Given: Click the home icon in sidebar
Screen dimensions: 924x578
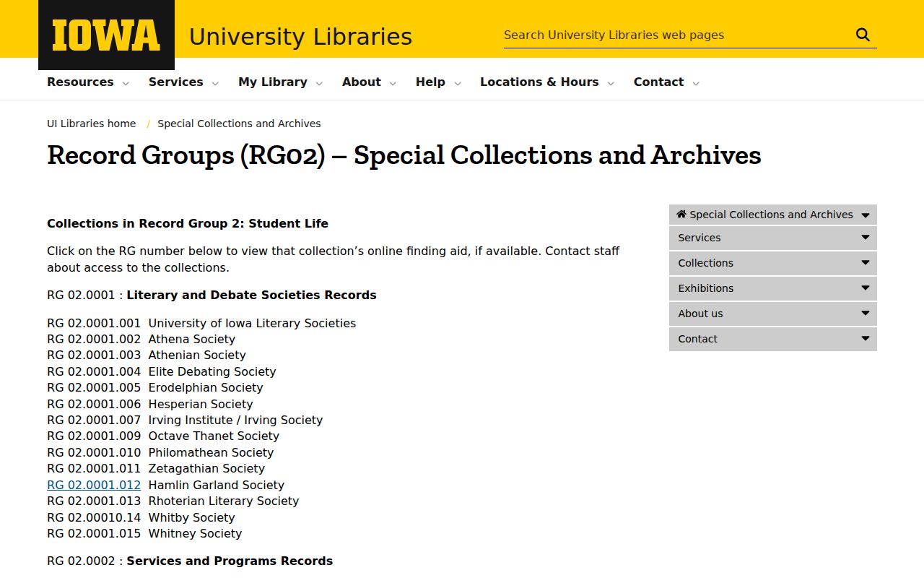Looking at the screenshot, I should pyautogui.click(x=681, y=215).
